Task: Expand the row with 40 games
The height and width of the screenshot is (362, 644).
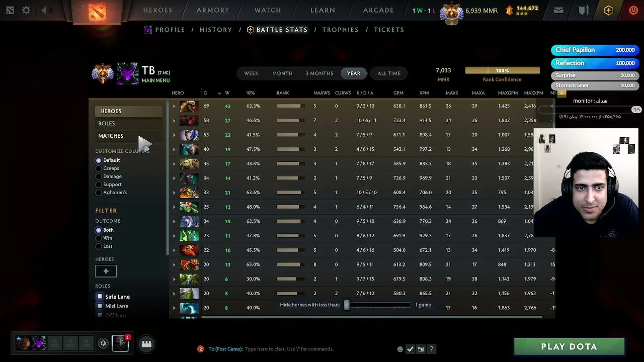Action: [174, 149]
